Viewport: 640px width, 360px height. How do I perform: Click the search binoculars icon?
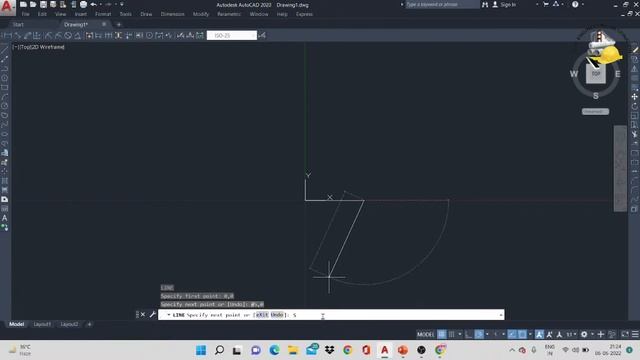coord(485,4)
